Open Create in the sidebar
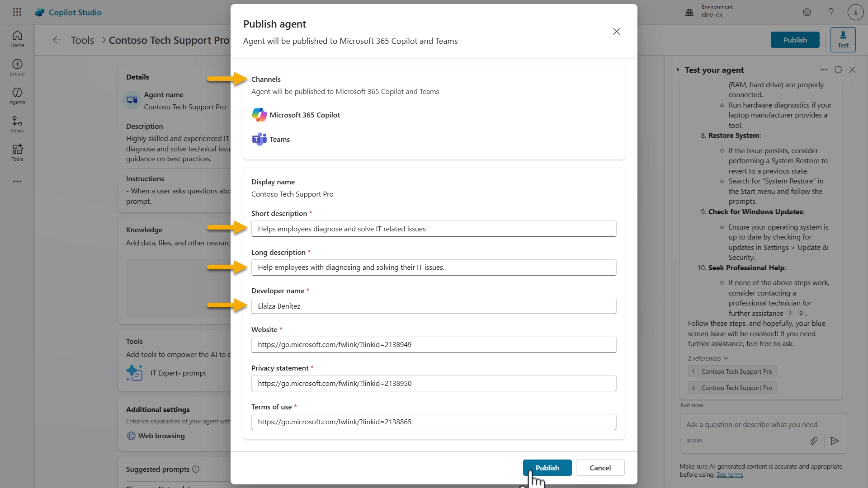868x488 pixels. [17, 67]
